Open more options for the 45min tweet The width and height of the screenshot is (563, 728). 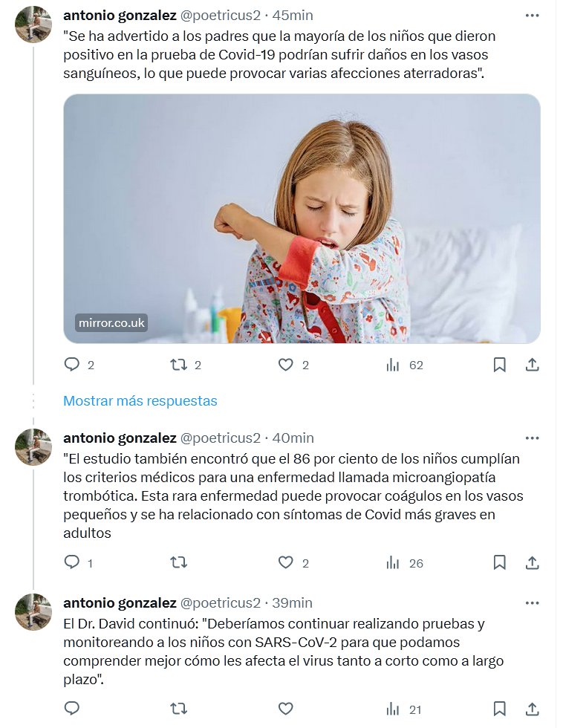point(532,15)
